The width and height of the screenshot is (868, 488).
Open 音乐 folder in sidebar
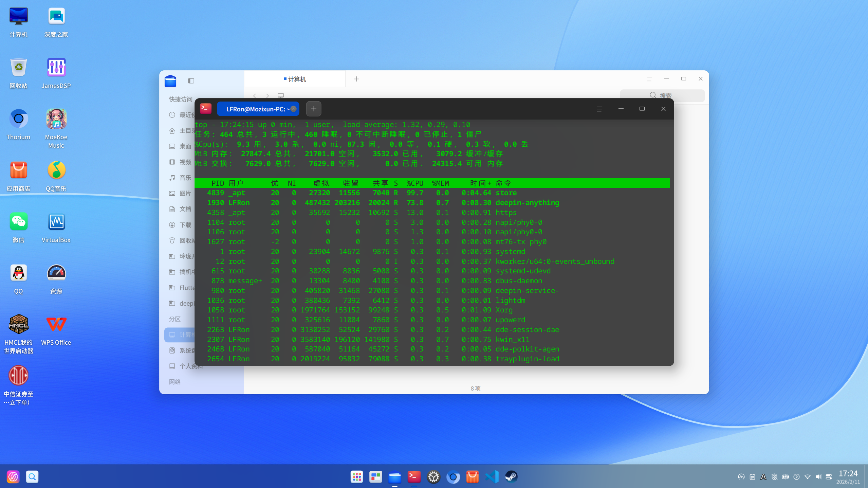coord(185,178)
